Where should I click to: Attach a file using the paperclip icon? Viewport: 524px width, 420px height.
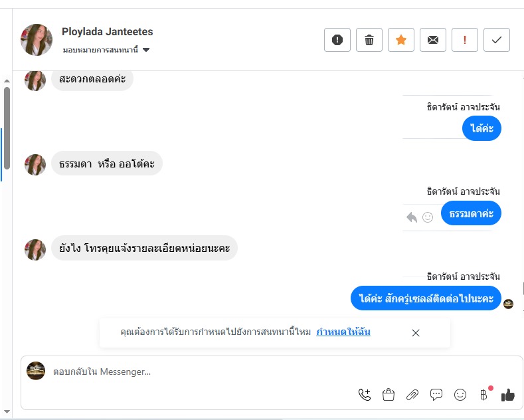tap(412, 395)
